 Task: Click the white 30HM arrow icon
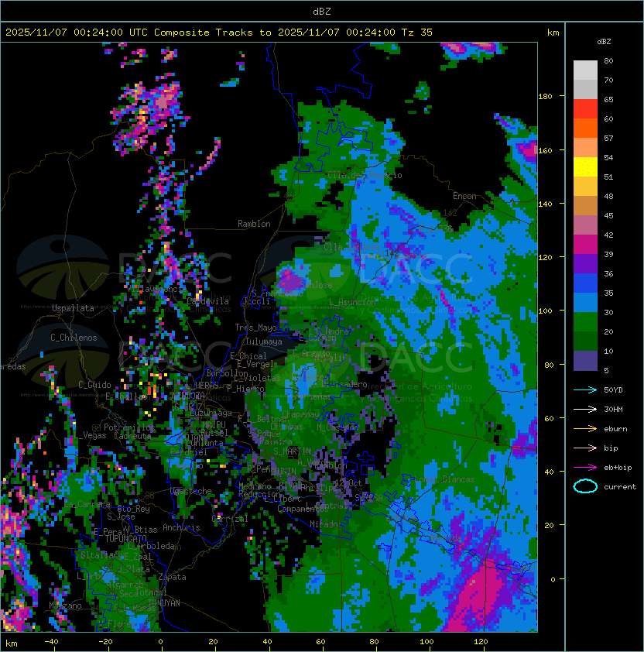click(585, 409)
